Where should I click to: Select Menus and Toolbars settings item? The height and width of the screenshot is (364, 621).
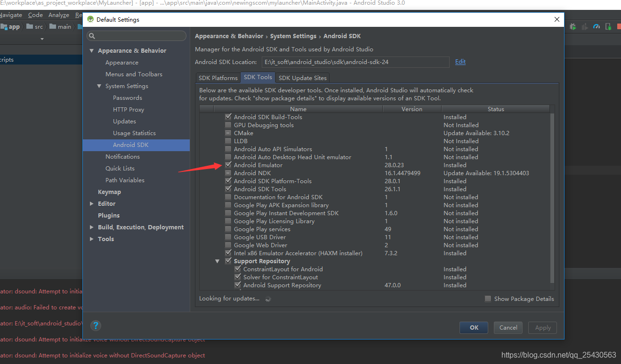[134, 74]
